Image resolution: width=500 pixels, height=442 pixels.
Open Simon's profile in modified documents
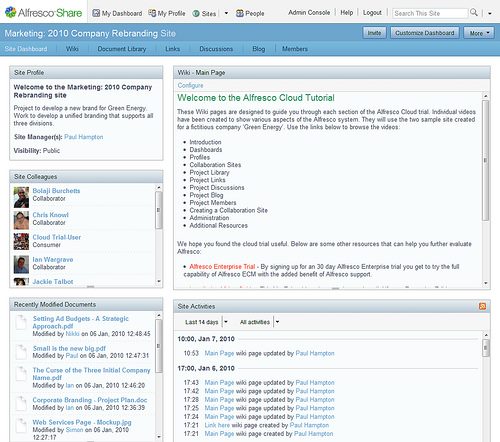click(x=74, y=430)
